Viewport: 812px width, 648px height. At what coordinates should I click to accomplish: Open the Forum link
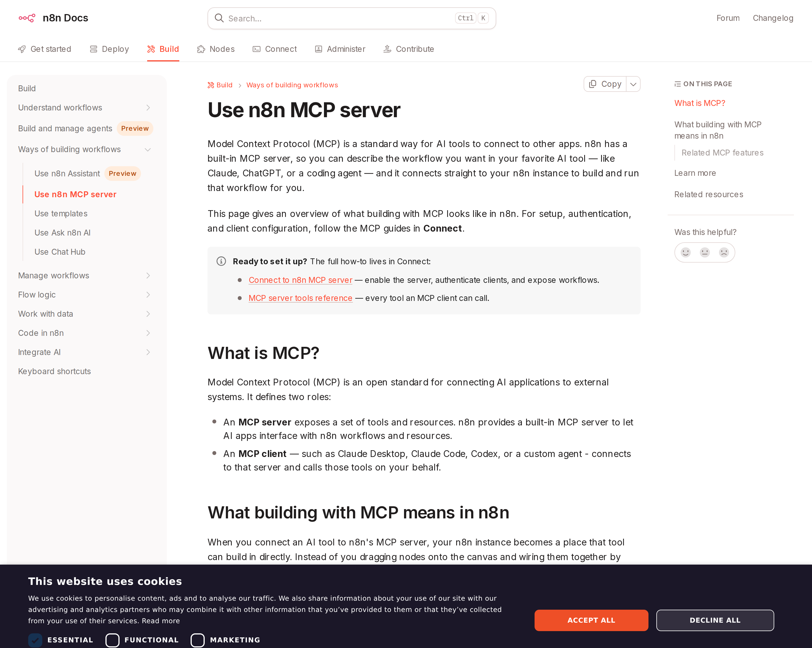tap(728, 18)
